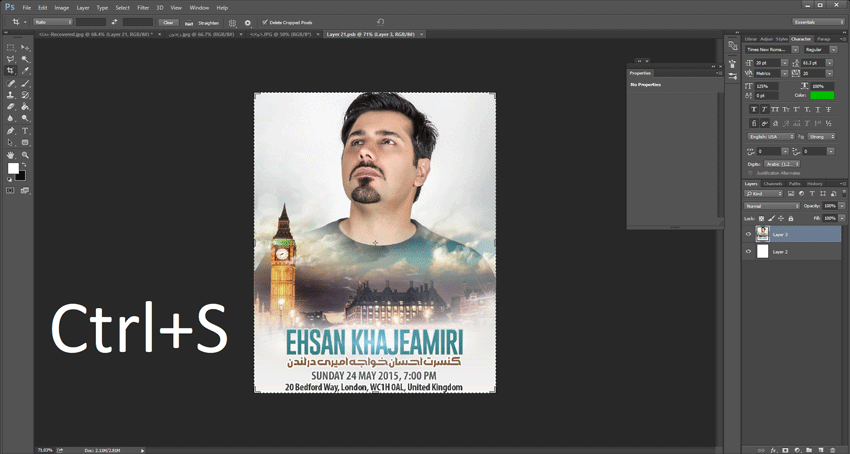Image resolution: width=850 pixels, height=454 pixels.
Task: Select the Dodge tool
Action: tap(25, 118)
